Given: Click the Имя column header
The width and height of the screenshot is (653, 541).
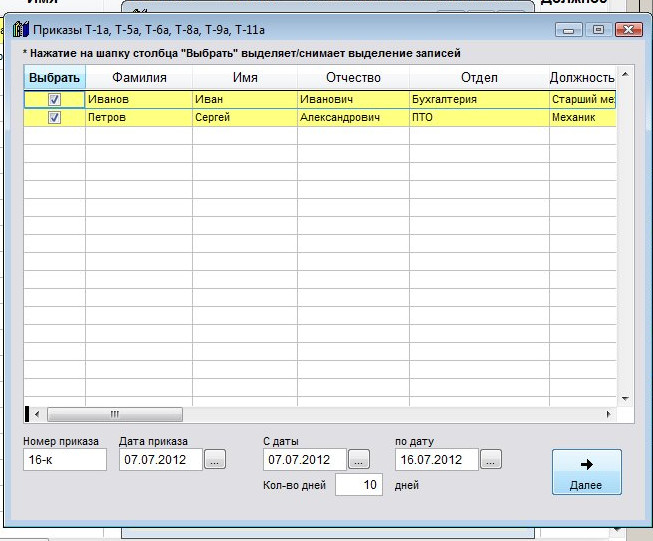Looking at the screenshot, I should (245, 78).
